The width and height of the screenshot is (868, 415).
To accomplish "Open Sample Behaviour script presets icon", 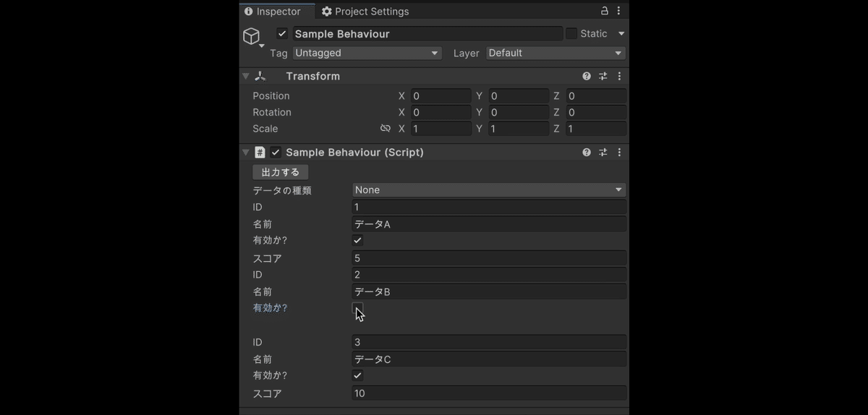I will click(x=603, y=153).
